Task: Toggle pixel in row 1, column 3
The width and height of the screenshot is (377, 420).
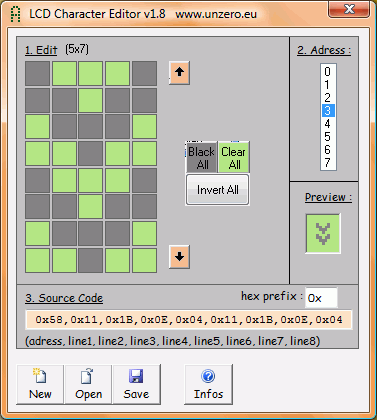Action: [x=91, y=73]
